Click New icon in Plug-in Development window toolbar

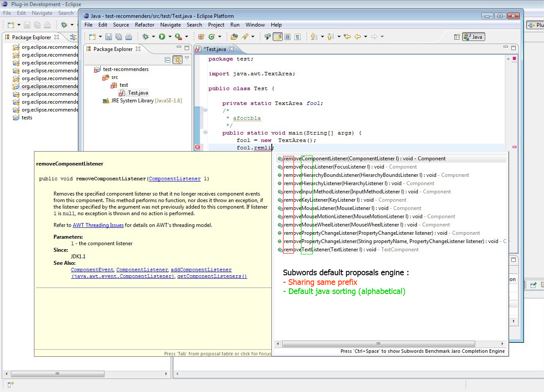click(11, 25)
